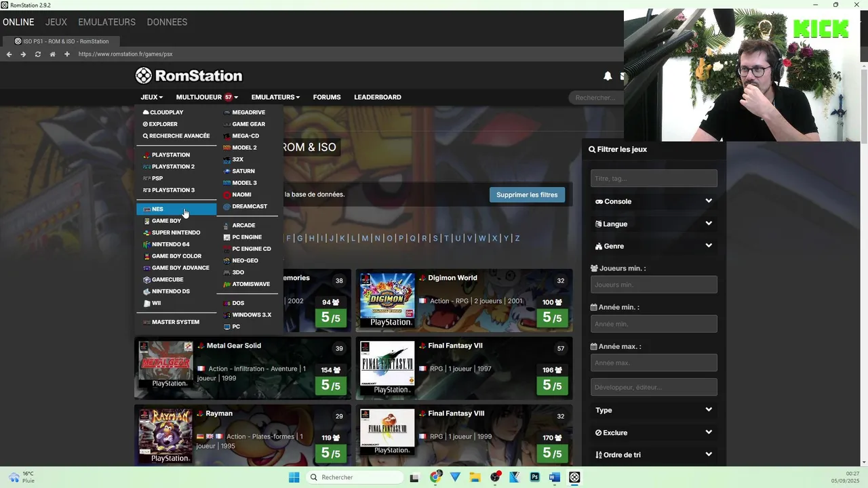Click the Année min input field
Viewport: 868px width, 488px height.
click(654, 324)
